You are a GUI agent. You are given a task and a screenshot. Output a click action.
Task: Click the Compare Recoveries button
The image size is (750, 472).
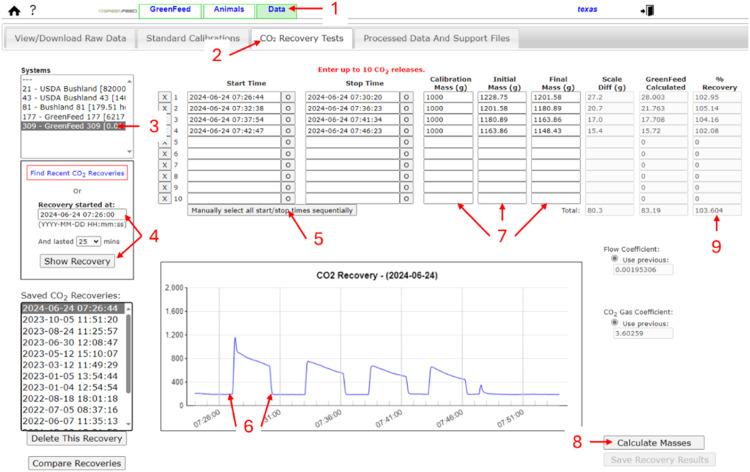coord(77,463)
